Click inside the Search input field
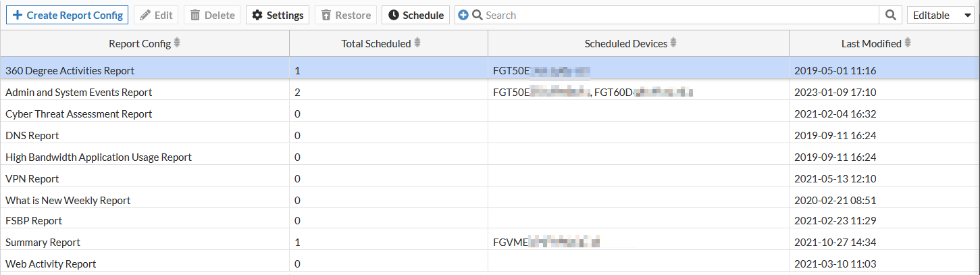The height and width of the screenshot is (275, 980). click(675, 15)
